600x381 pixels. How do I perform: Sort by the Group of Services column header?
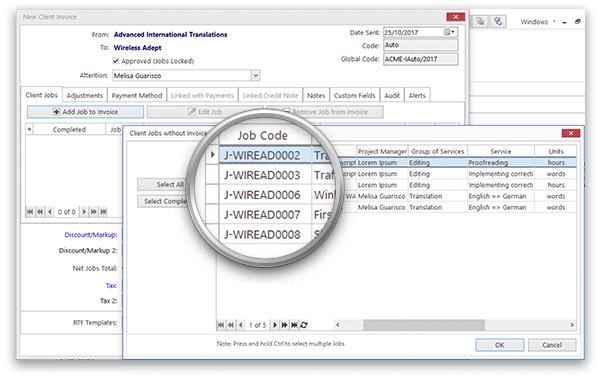tap(437, 151)
